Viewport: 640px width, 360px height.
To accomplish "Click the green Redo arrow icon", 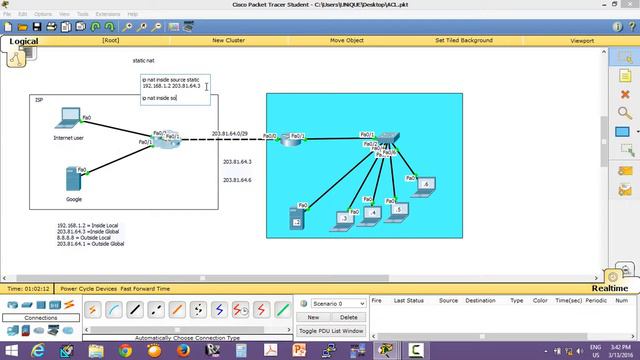I will tap(109, 27).
